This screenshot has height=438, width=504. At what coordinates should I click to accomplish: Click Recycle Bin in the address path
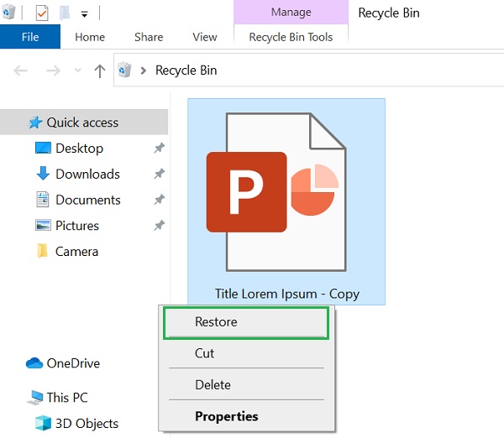(186, 70)
